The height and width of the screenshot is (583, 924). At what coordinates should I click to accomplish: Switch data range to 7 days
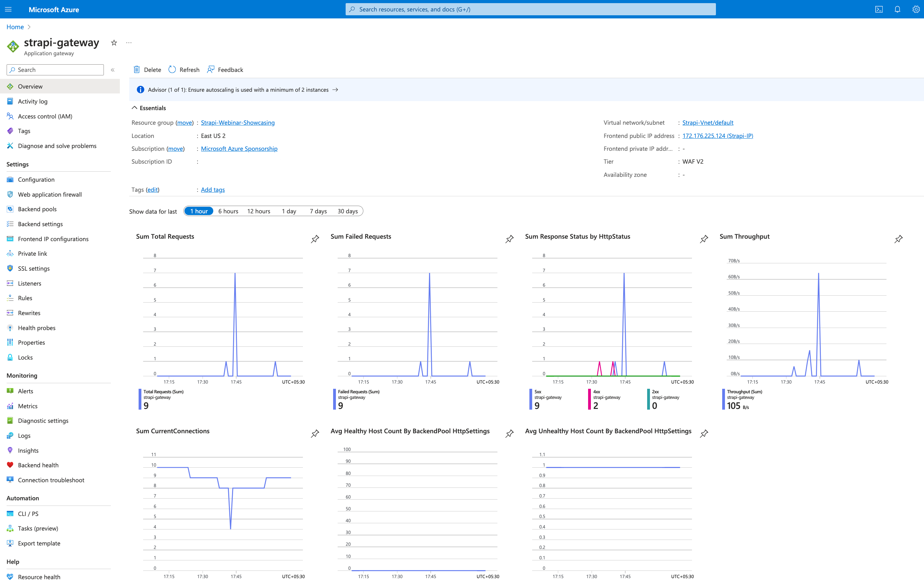point(318,211)
